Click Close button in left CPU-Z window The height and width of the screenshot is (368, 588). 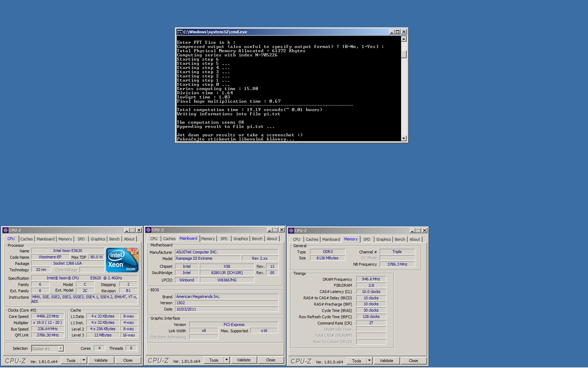click(128, 360)
